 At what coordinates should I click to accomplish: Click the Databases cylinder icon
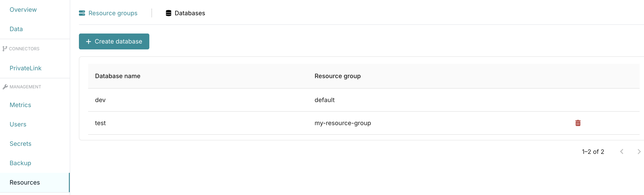[169, 13]
